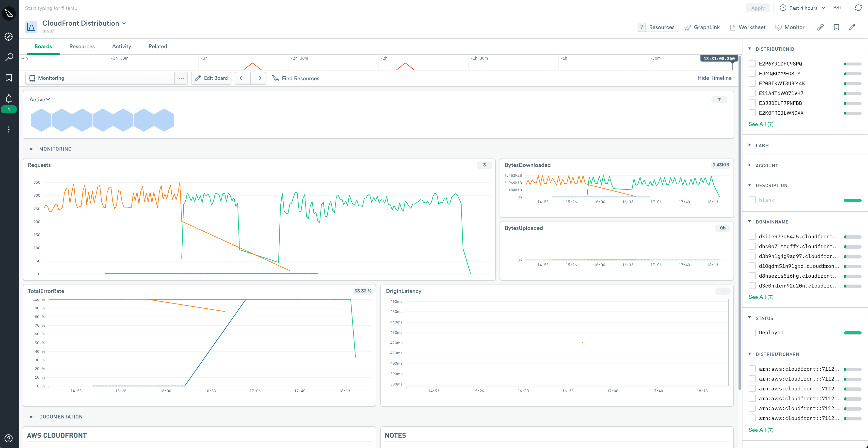Click the Requests chart title
This screenshot has height=448, width=868.
point(39,165)
